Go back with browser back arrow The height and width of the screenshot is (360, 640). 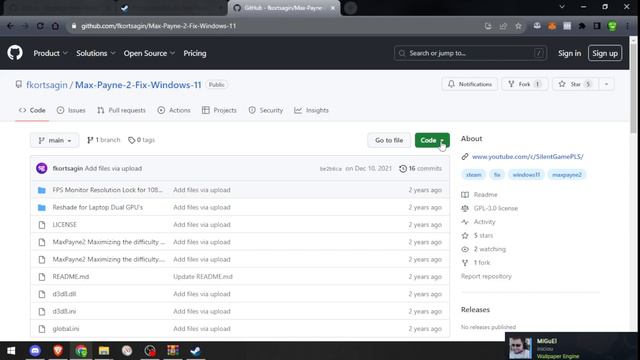(10, 26)
